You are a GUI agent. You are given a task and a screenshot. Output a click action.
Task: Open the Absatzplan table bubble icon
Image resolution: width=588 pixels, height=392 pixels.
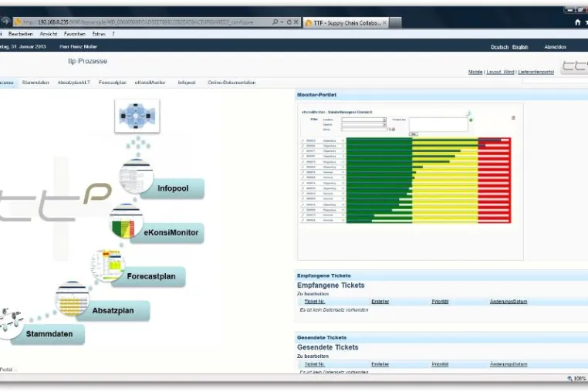(73, 299)
